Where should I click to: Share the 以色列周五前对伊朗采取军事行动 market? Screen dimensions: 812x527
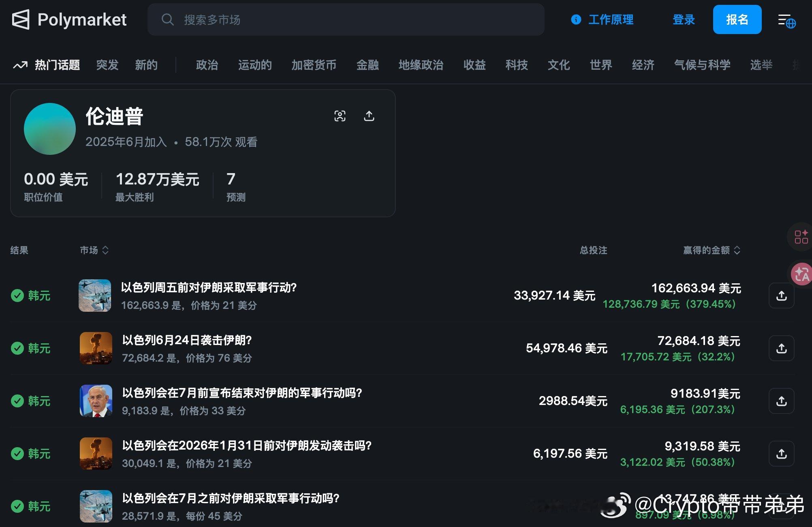point(781,296)
